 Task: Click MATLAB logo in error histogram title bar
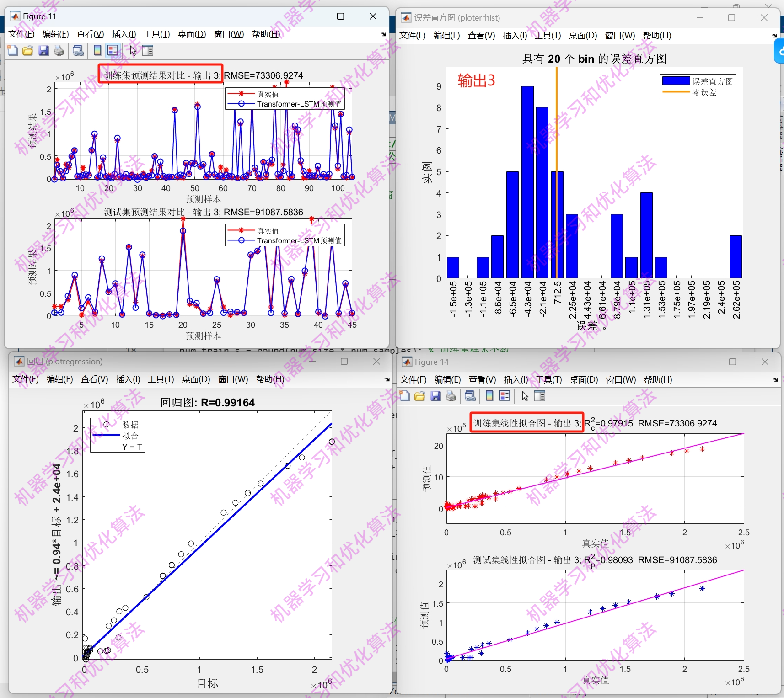[x=406, y=18]
